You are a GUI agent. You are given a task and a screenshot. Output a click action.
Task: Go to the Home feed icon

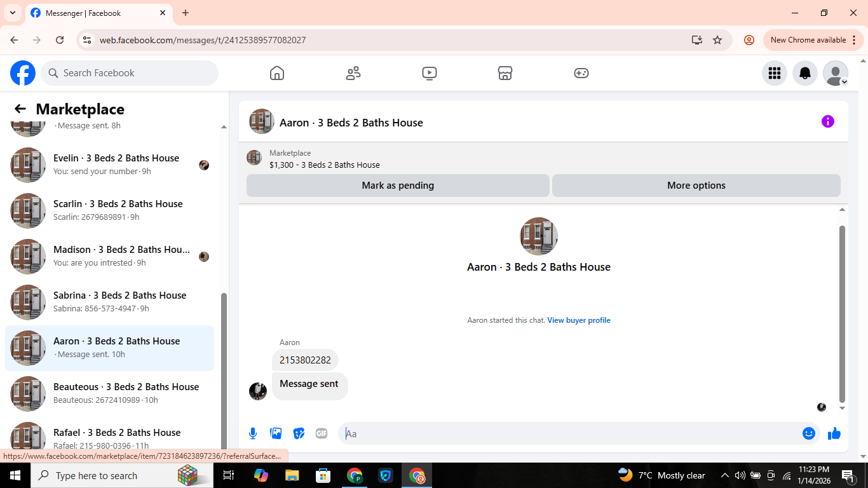click(277, 73)
